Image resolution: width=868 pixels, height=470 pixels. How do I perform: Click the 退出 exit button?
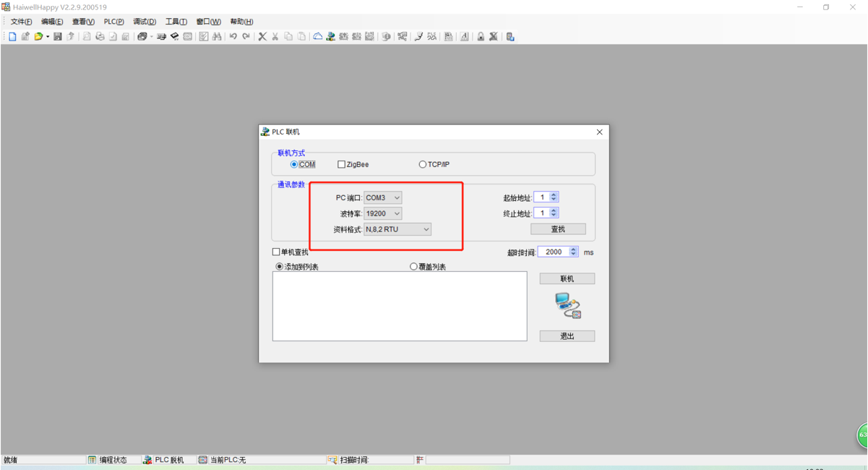(567, 336)
